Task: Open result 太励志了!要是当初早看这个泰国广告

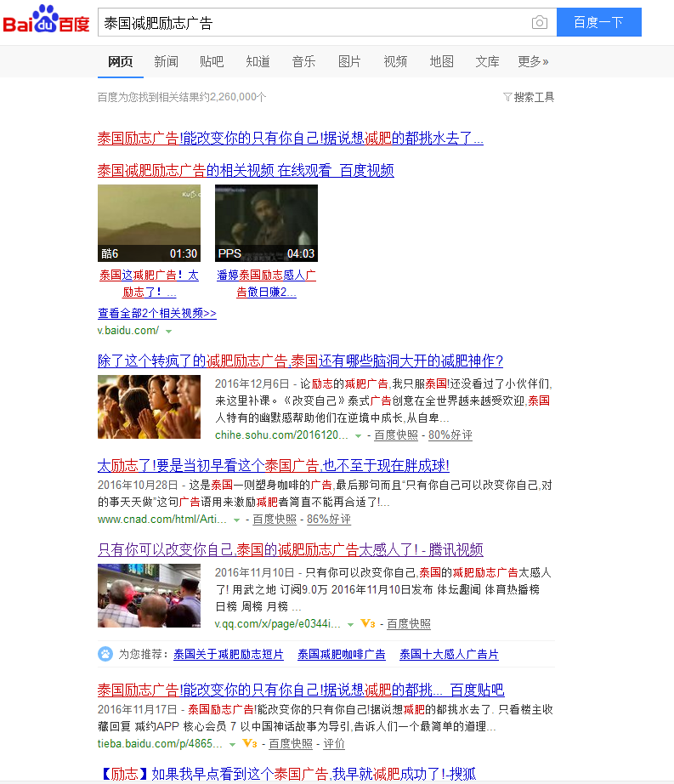Action: tap(274, 465)
